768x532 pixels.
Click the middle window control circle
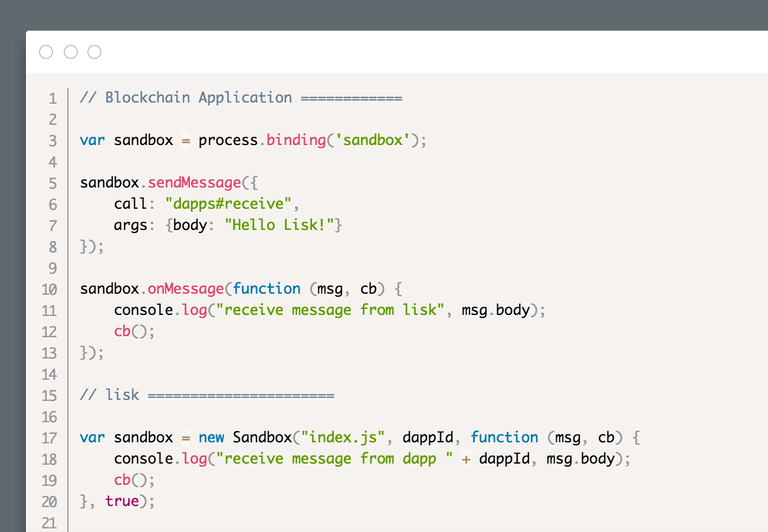click(x=71, y=52)
